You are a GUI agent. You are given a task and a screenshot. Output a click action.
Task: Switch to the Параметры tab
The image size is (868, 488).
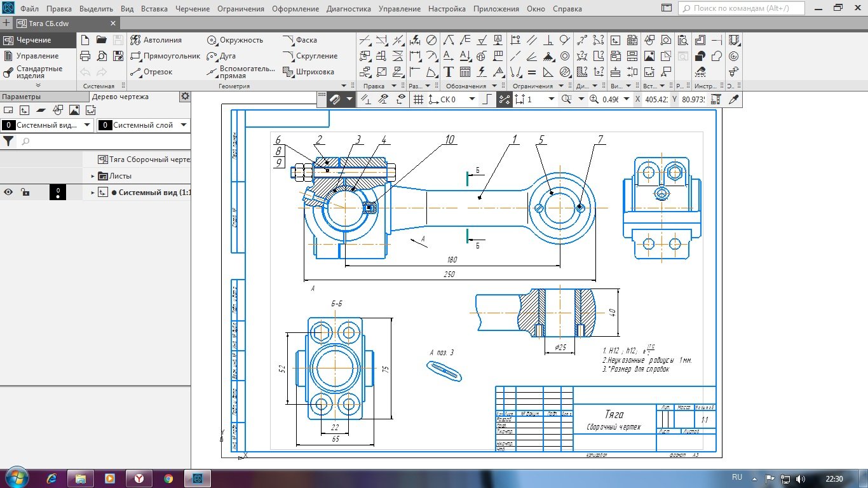21,97
